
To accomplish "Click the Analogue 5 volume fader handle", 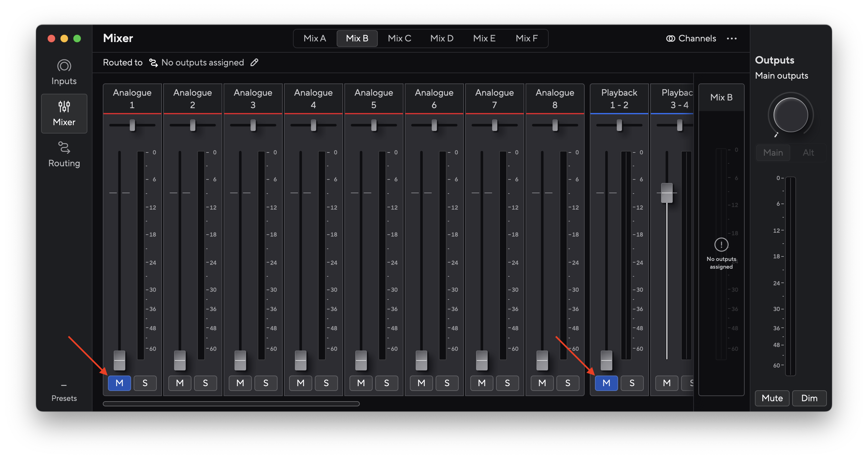I will tap(361, 360).
